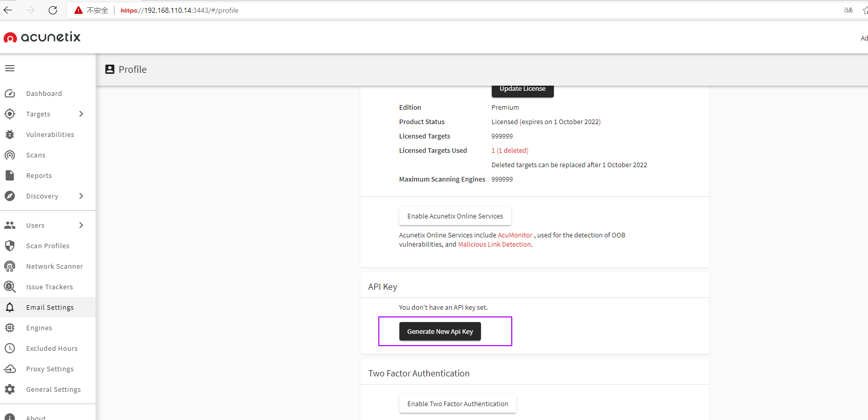Click the Scan Profiles shield icon
Image resolution: width=868 pixels, height=420 pixels.
coord(10,246)
